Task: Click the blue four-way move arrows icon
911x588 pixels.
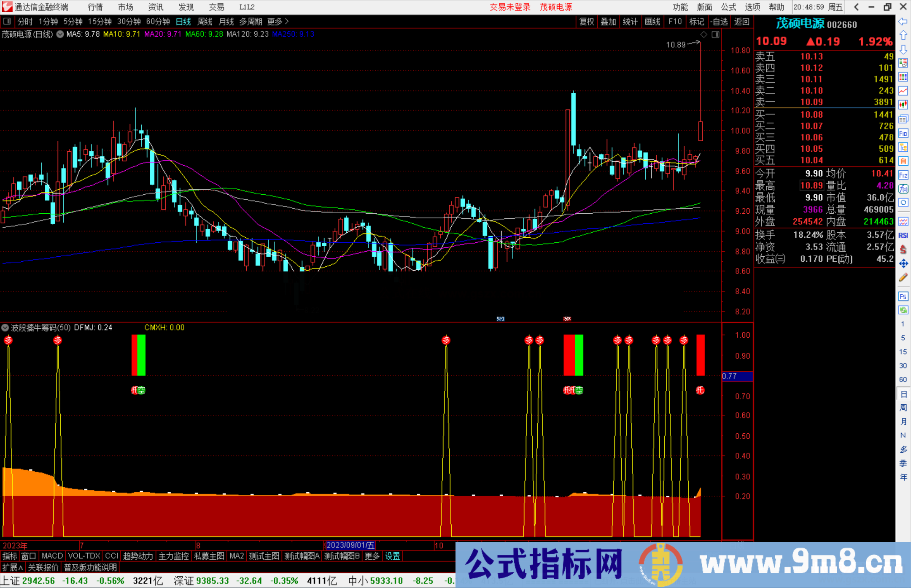Action: tap(903, 263)
